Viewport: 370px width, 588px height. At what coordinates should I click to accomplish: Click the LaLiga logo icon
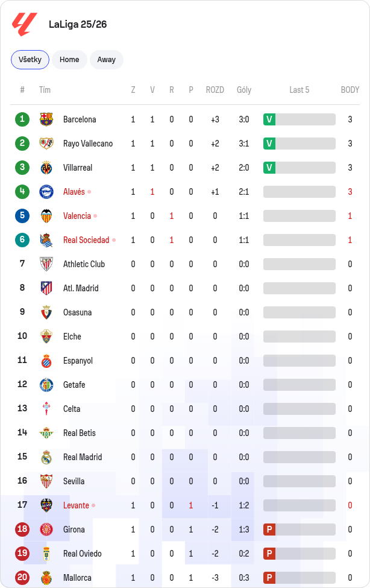click(24, 24)
